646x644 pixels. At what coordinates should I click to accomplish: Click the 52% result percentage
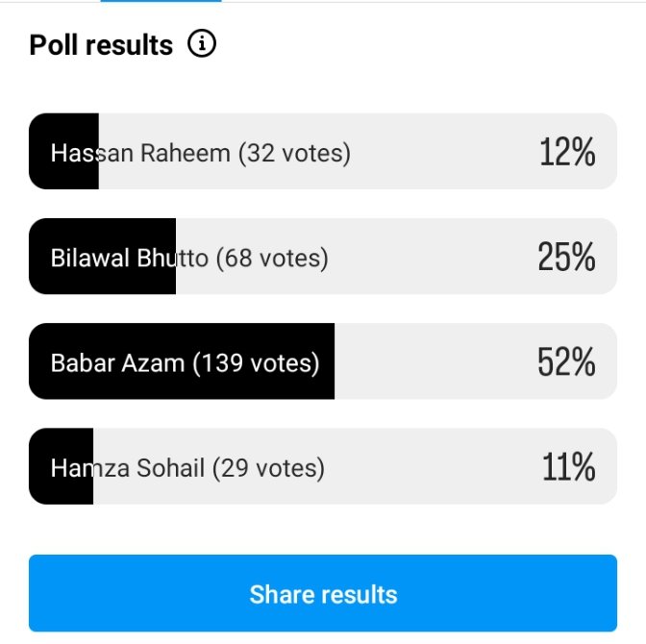tap(566, 362)
